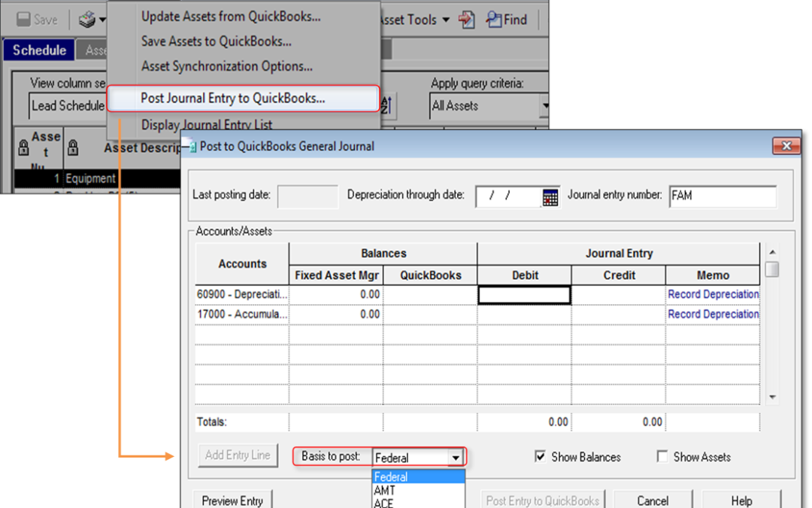Click the Find toolbar button

coord(507,20)
